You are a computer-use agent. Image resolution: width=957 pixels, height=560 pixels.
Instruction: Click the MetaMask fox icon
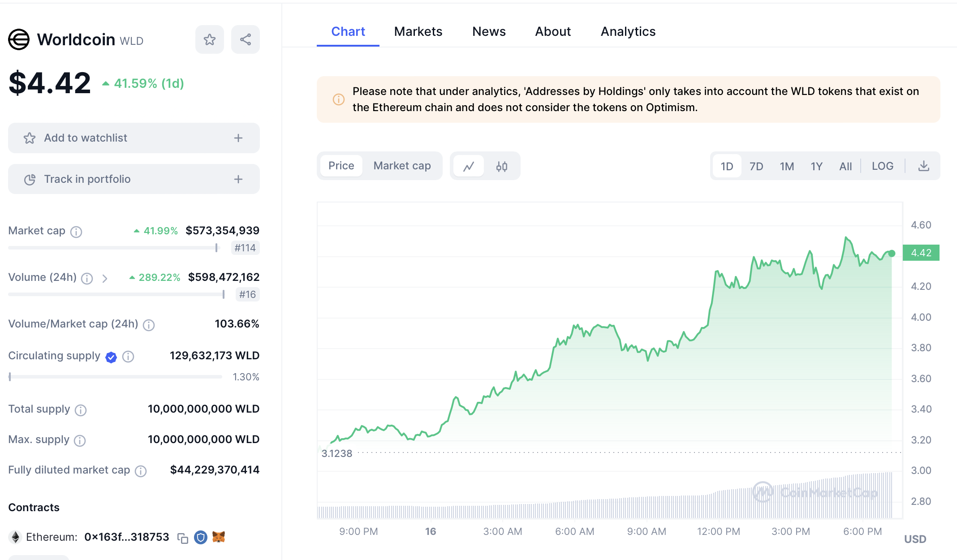tap(219, 537)
